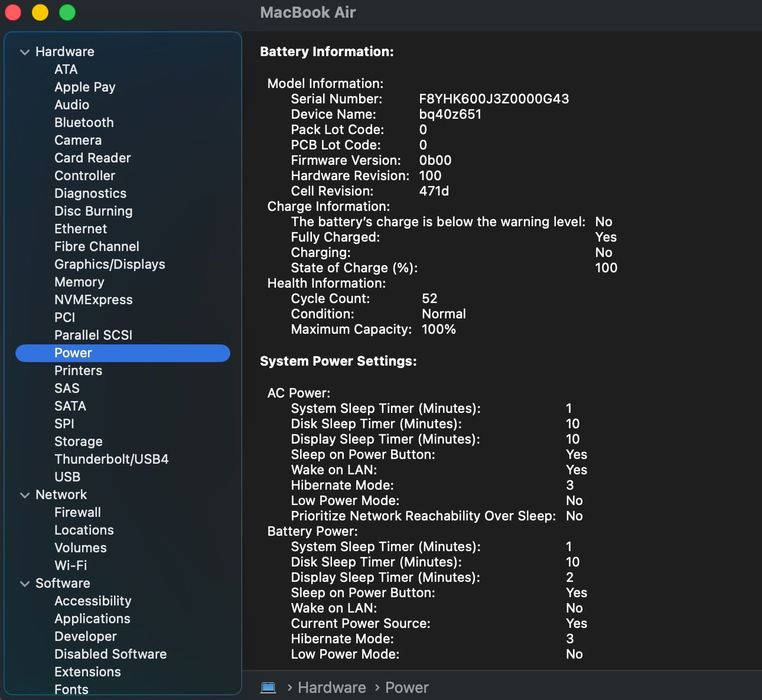Viewport: 762px width, 700px height.
Task: Collapse the Network section chevron
Action: (25, 495)
